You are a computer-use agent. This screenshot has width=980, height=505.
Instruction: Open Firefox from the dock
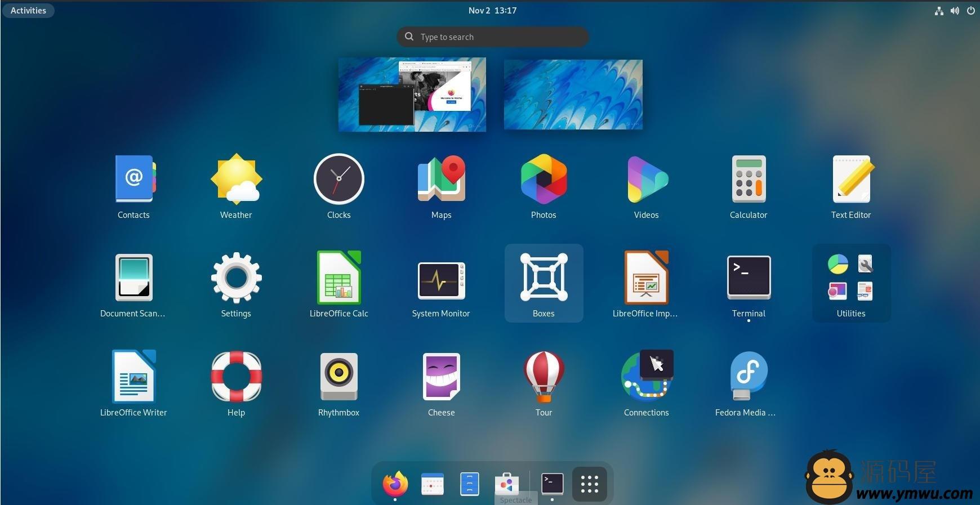tap(395, 484)
